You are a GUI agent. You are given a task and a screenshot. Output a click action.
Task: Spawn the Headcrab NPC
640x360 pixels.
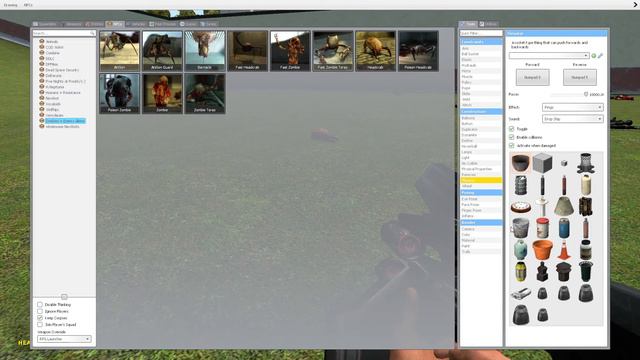point(376,51)
